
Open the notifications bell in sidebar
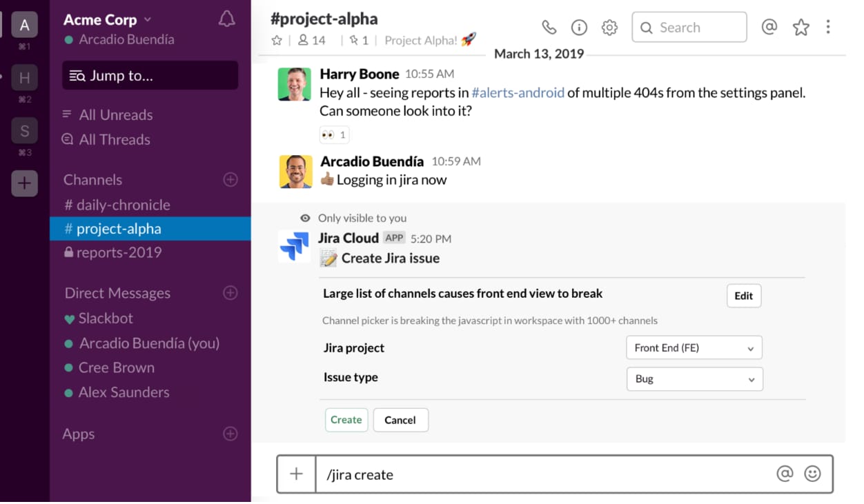pyautogui.click(x=226, y=19)
